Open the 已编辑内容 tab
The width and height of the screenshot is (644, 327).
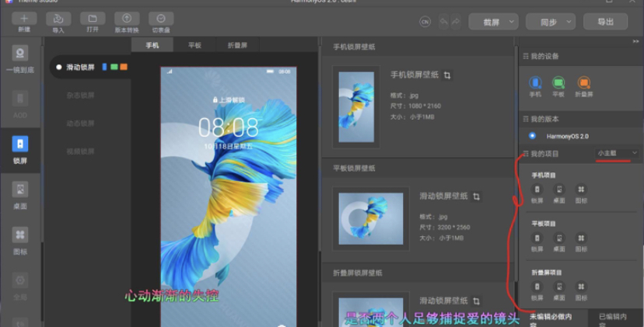615,318
